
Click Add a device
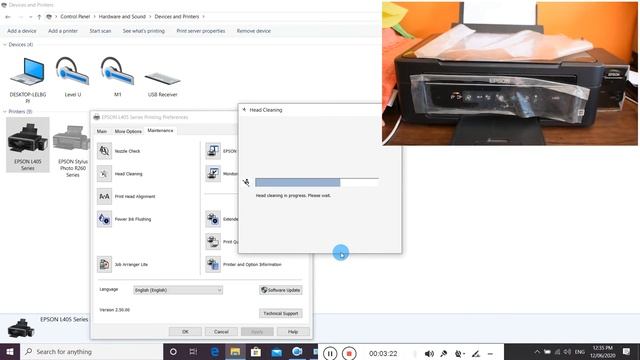22,31
